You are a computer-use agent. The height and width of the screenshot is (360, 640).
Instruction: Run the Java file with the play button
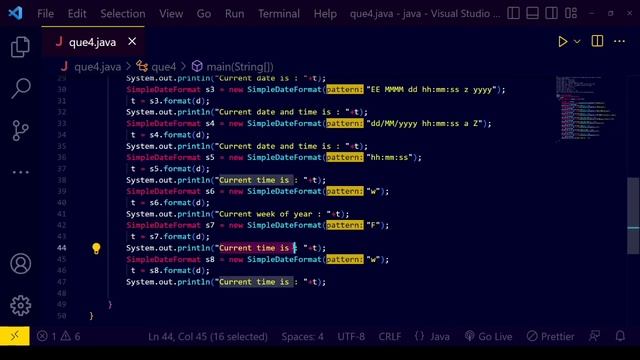point(562,41)
